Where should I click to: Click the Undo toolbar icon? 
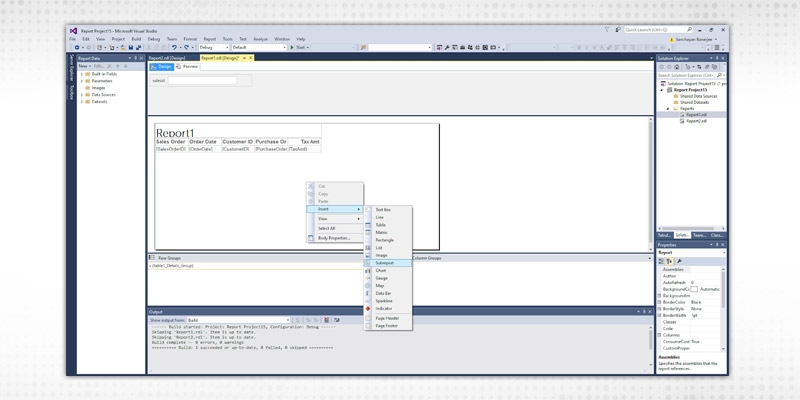(174, 47)
